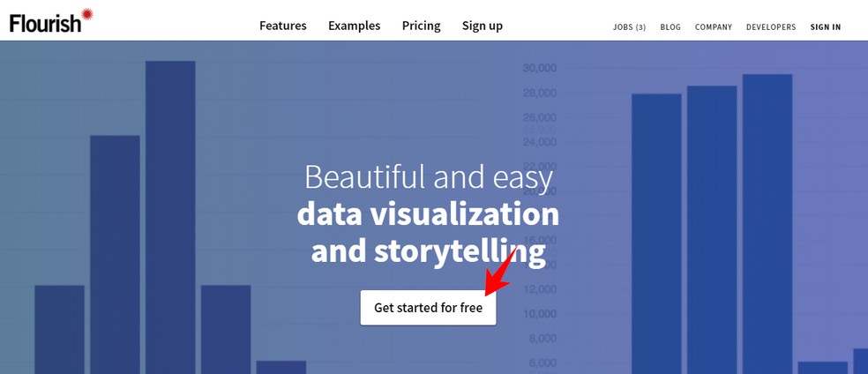This screenshot has height=374, width=868.
Task: Select the tallest bar in left chart
Action: pyautogui.click(x=170, y=212)
